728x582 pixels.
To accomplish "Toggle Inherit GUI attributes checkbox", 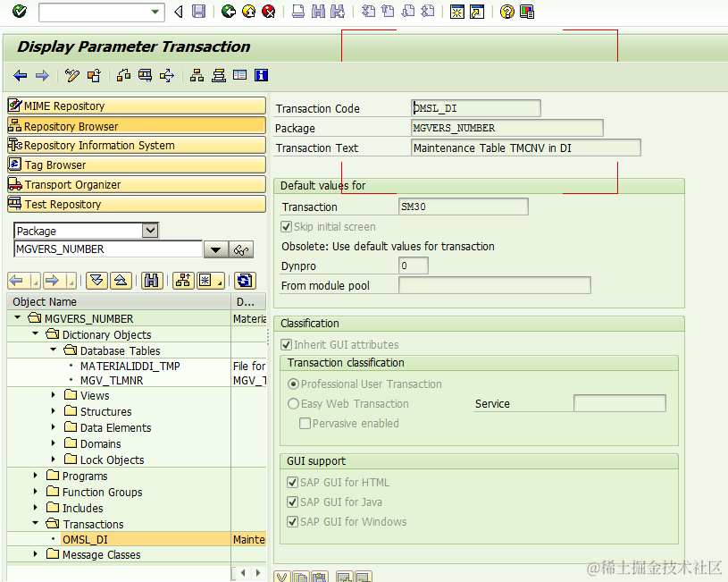I will point(287,344).
